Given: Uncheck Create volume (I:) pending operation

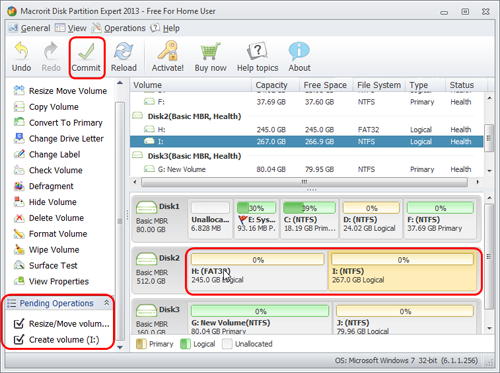Looking at the screenshot, I should point(19,339).
